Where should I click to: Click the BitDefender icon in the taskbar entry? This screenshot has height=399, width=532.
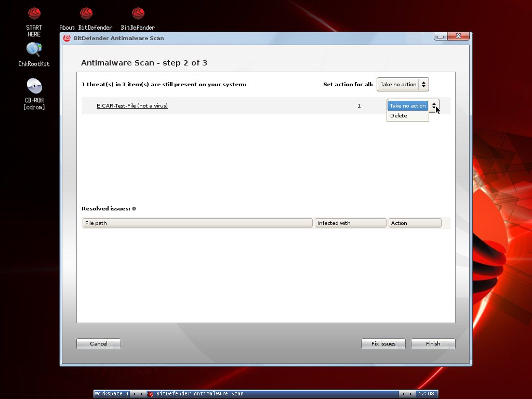coord(150,394)
